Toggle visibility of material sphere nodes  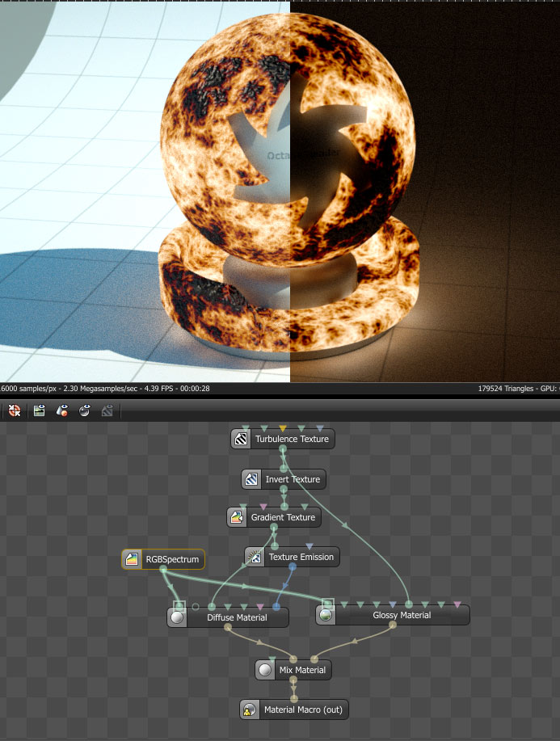click(x=85, y=410)
